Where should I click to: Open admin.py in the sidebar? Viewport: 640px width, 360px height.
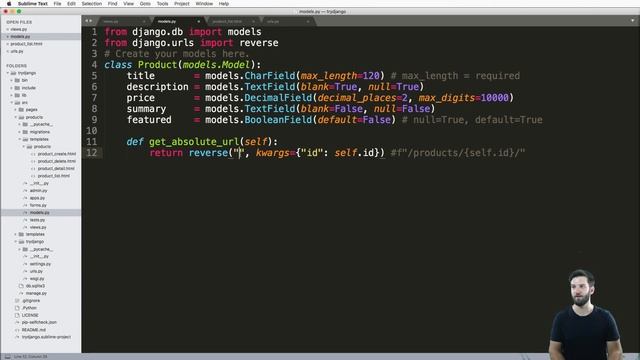[x=38, y=191]
